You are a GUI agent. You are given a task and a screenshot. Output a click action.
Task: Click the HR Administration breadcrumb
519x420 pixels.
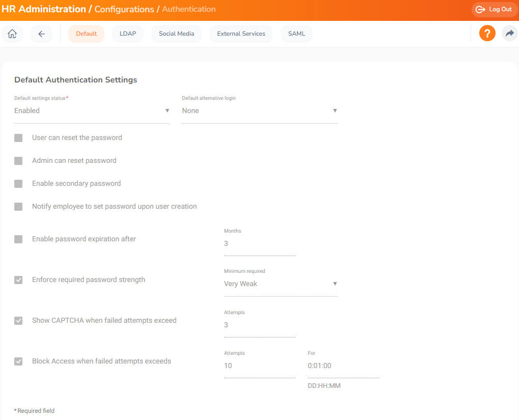pos(44,9)
